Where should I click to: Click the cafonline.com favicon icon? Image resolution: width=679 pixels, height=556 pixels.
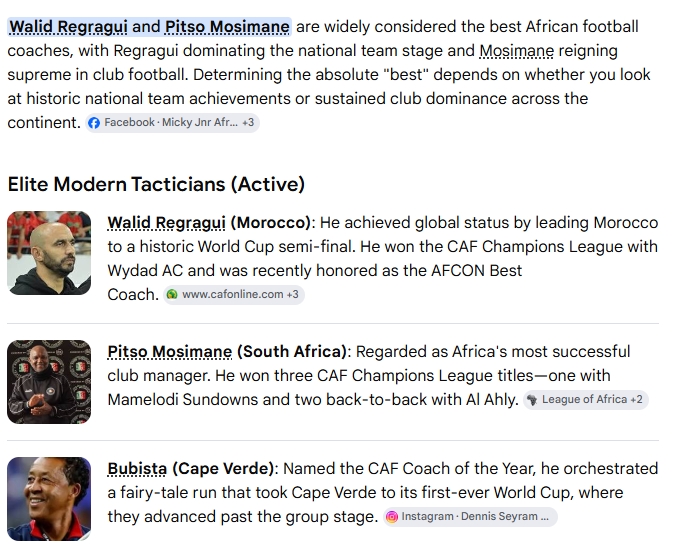pyautogui.click(x=172, y=294)
